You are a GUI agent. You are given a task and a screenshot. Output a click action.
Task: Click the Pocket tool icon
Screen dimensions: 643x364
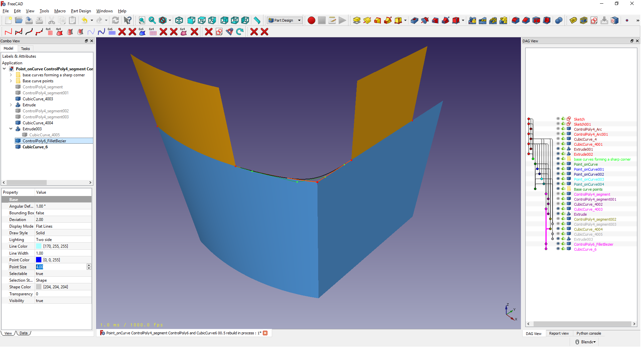[414, 20]
